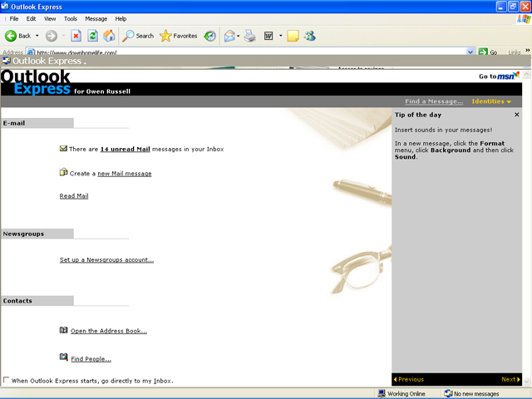Click the Find People magnifier icon

[x=63, y=357]
